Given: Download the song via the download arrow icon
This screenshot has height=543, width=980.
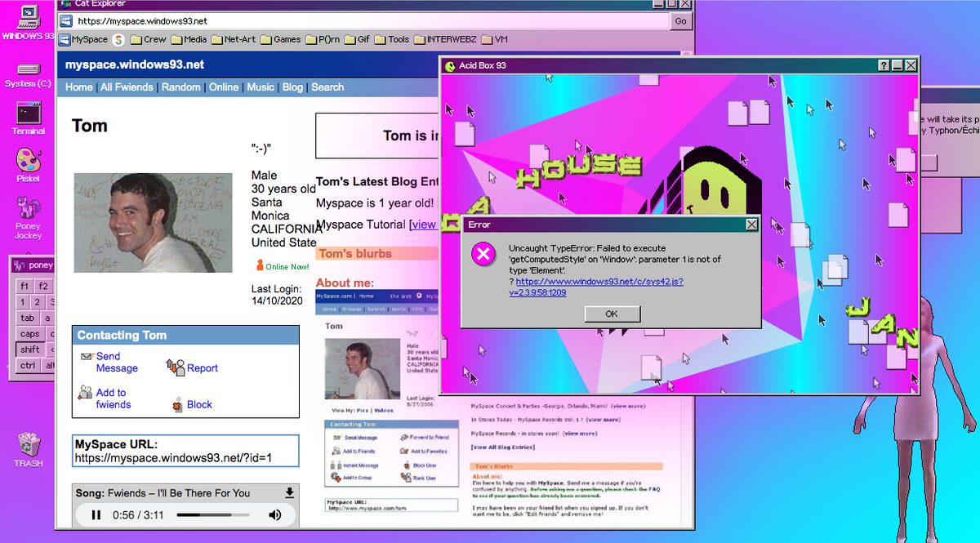Looking at the screenshot, I should coord(287,493).
